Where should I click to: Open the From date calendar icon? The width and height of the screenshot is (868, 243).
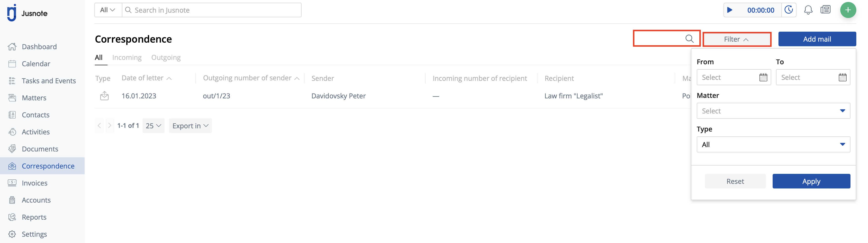(x=763, y=77)
